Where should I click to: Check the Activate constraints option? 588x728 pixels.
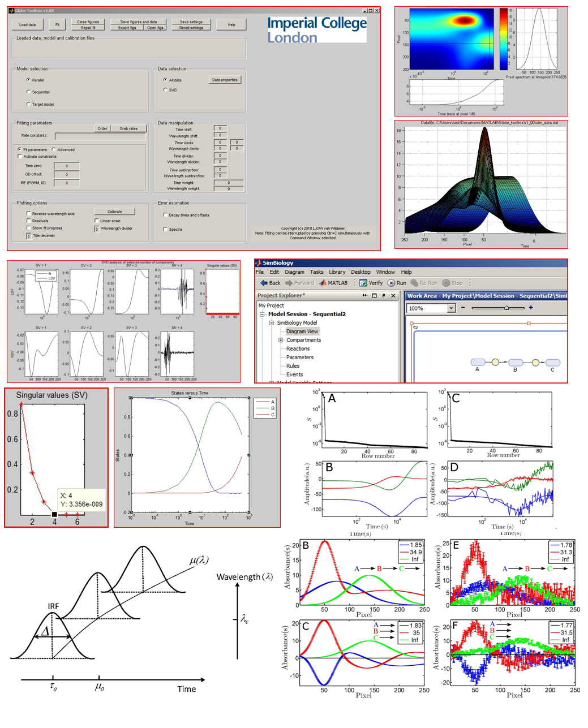[20, 157]
